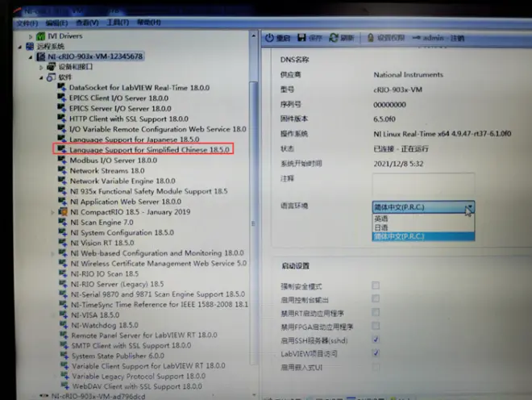Screen dimensions: 532x400
Task: Toggle Disable RT Startup App (禁用RT启动应用程序) checkbox
Action: click(376, 312)
